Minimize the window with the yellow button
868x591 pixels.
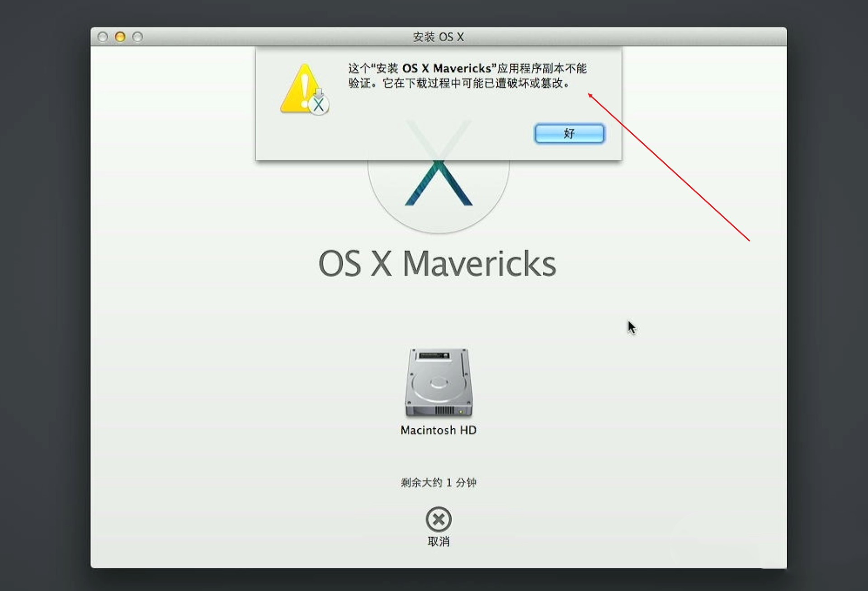pyautogui.click(x=120, y=37)
